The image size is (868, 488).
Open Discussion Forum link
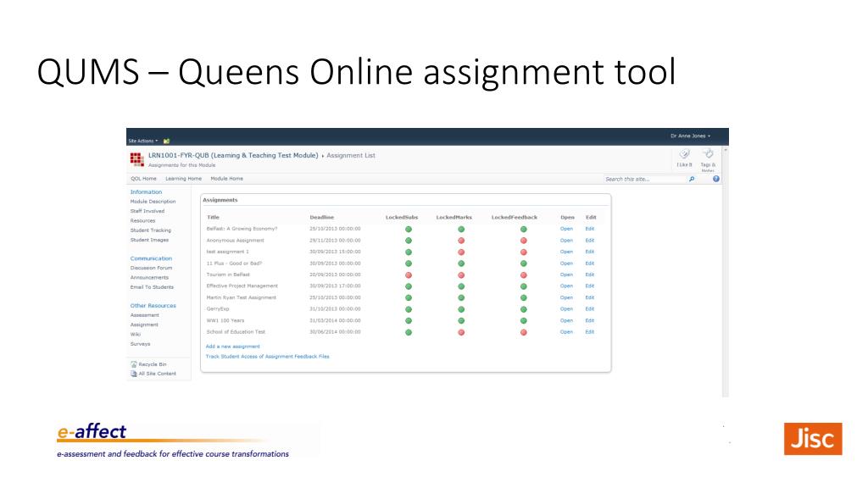click(x=151, y=268)
